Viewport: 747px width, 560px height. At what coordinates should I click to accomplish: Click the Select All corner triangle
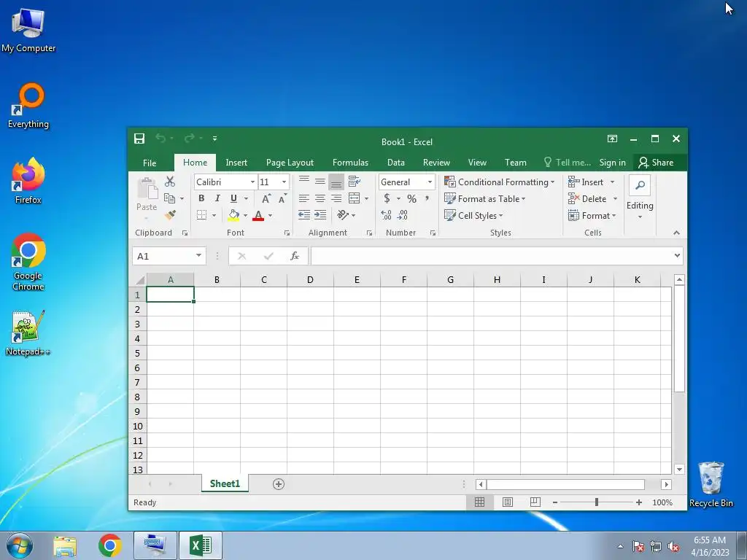tap(140, 280)
